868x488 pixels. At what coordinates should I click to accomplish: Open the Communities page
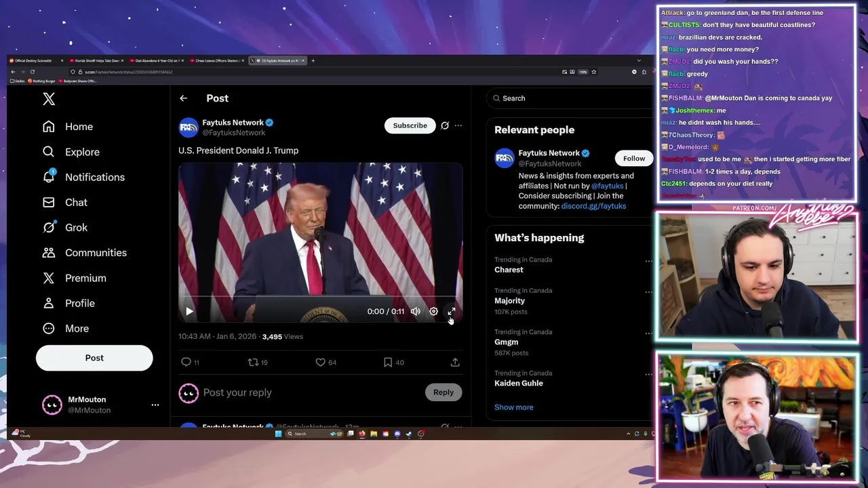pos(84,253)
